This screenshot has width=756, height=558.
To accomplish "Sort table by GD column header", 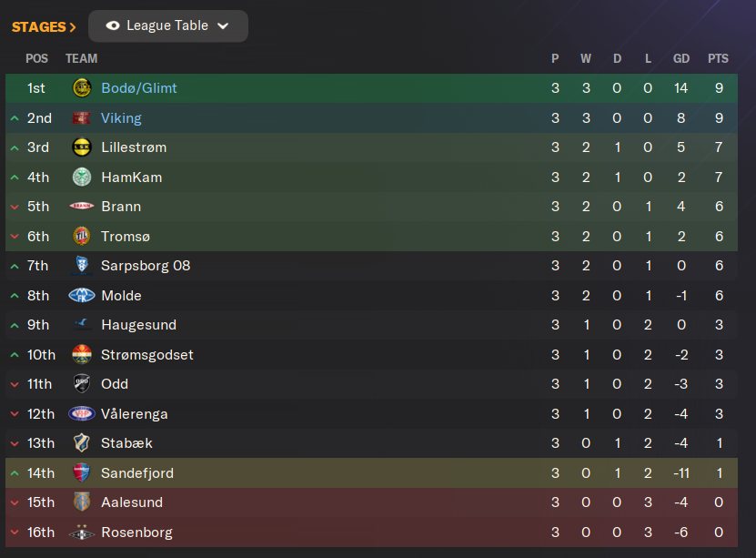I will [x=681, y=59].
